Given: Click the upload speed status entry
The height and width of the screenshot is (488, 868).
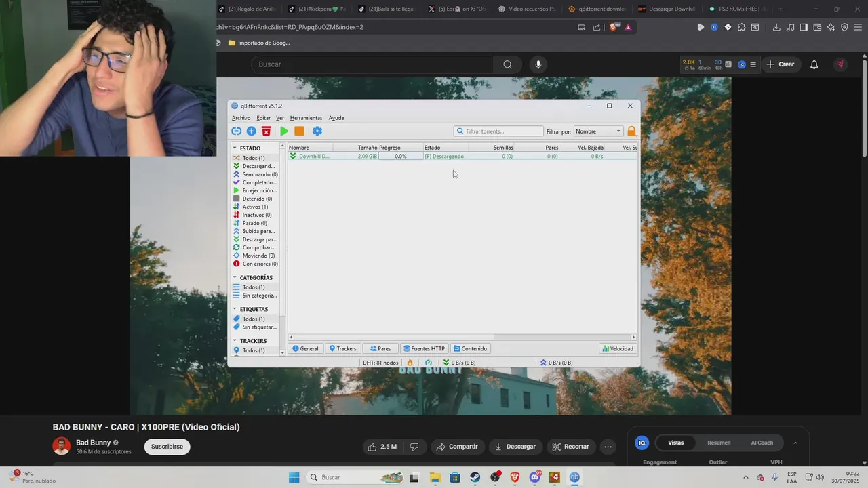Looking at the screenshot, I should click(556, 363).
